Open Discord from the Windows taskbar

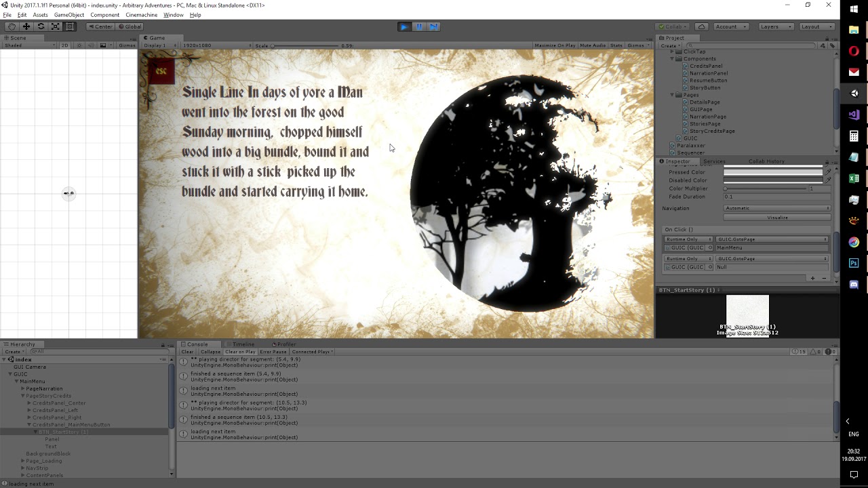[x=854, y=285]
